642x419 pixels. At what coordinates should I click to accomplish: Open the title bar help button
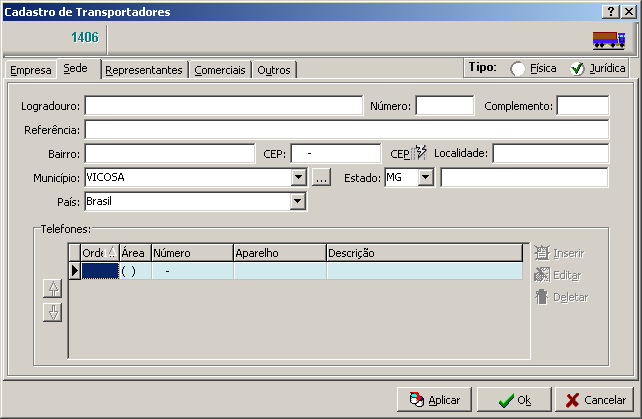click(x=610, y=11)
